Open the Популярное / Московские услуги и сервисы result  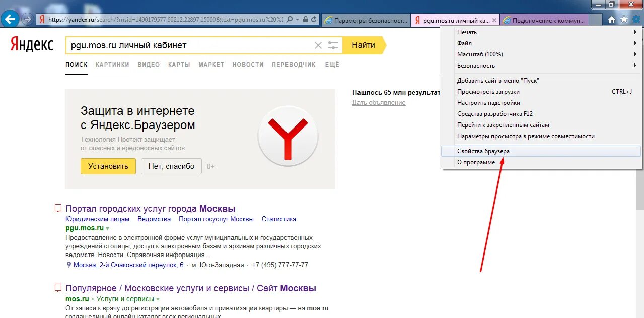coord(191,289)
